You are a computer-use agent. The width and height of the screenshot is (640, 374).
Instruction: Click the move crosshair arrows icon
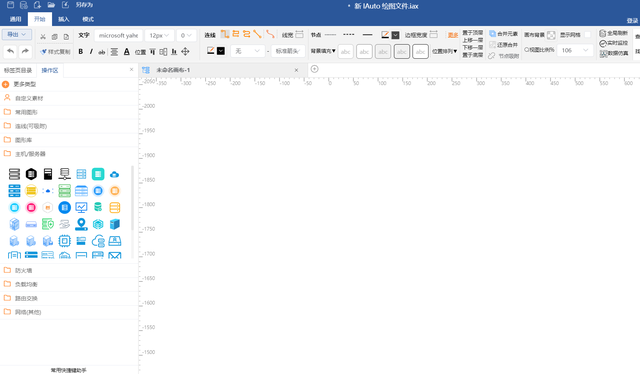(185, 51)
